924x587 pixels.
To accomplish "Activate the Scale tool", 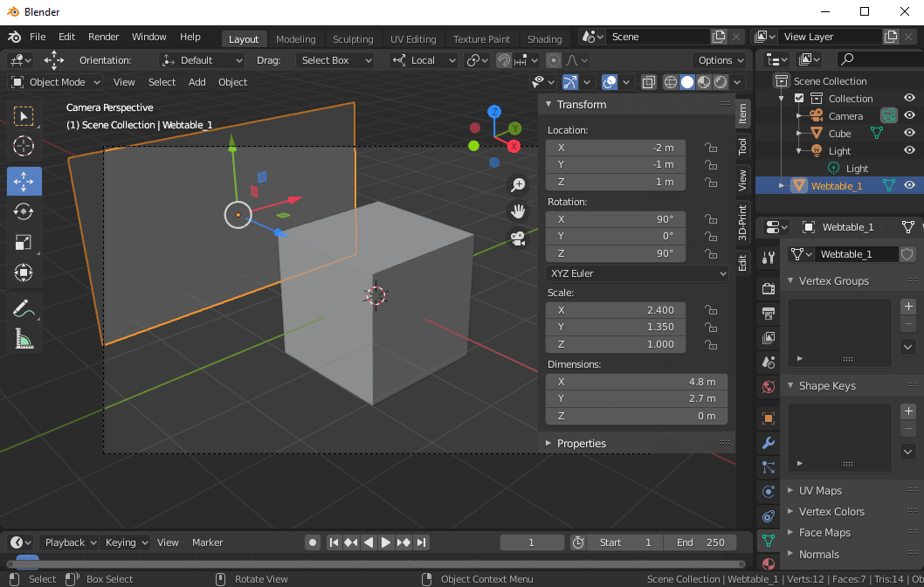I will coord(24,242).
